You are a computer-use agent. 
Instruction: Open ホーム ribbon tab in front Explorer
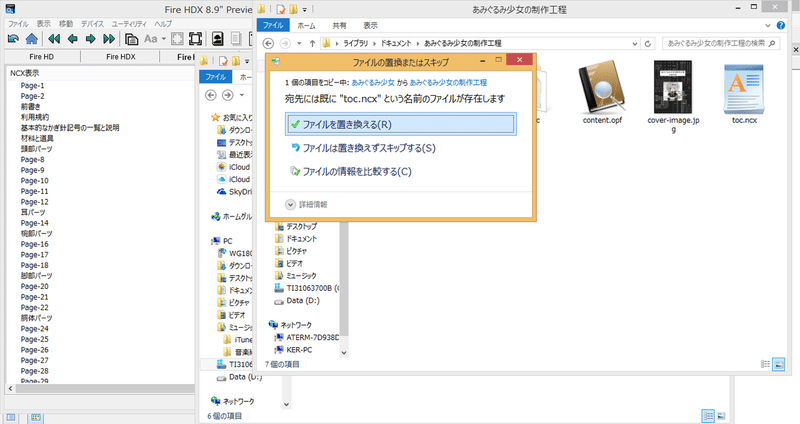307,26
